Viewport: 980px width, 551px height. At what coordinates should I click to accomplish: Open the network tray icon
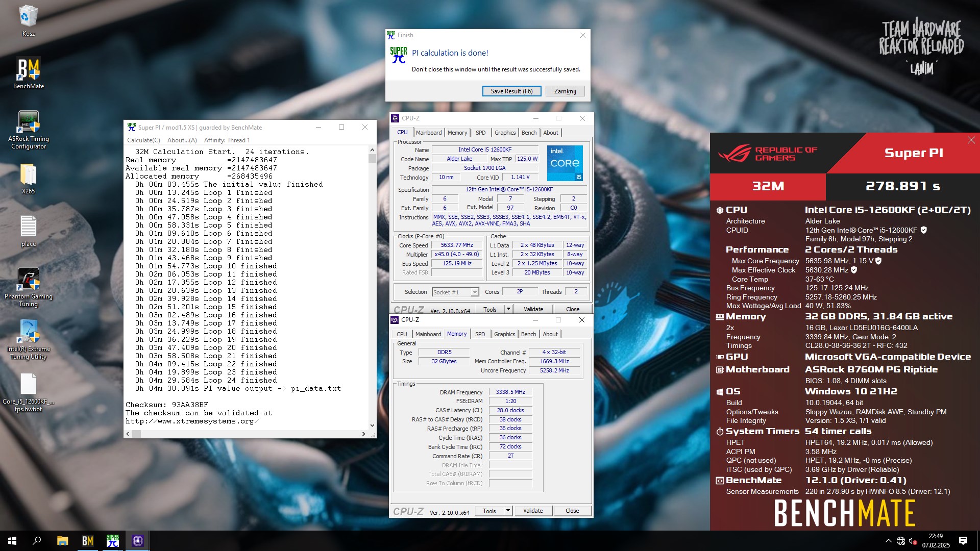coord(901,541)
